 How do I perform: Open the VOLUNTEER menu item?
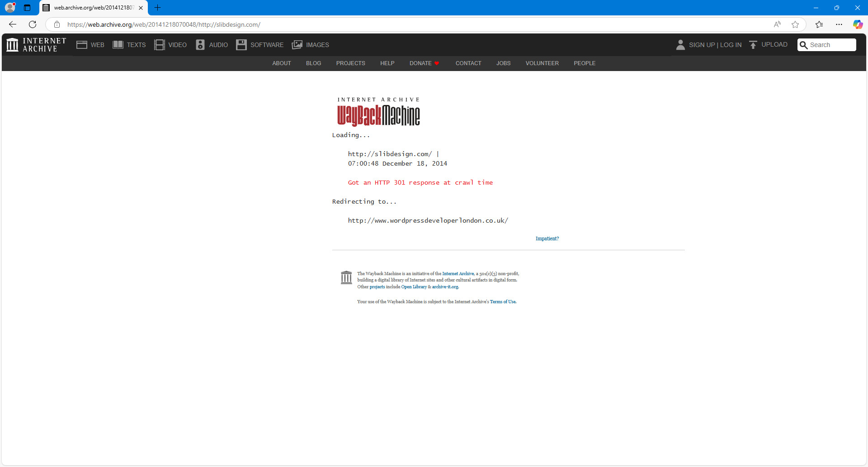[x=542, y=63]
